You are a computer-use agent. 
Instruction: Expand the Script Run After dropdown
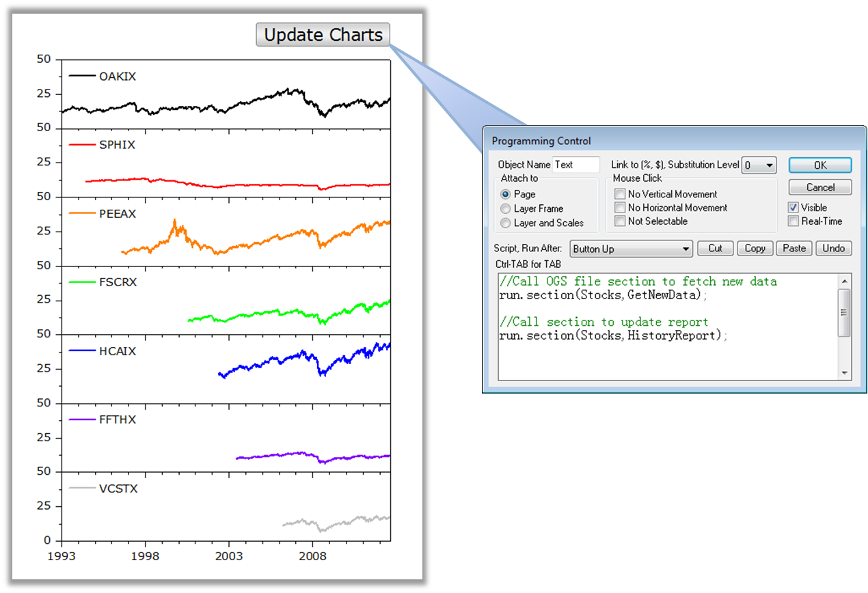click(x=631, y=249)
